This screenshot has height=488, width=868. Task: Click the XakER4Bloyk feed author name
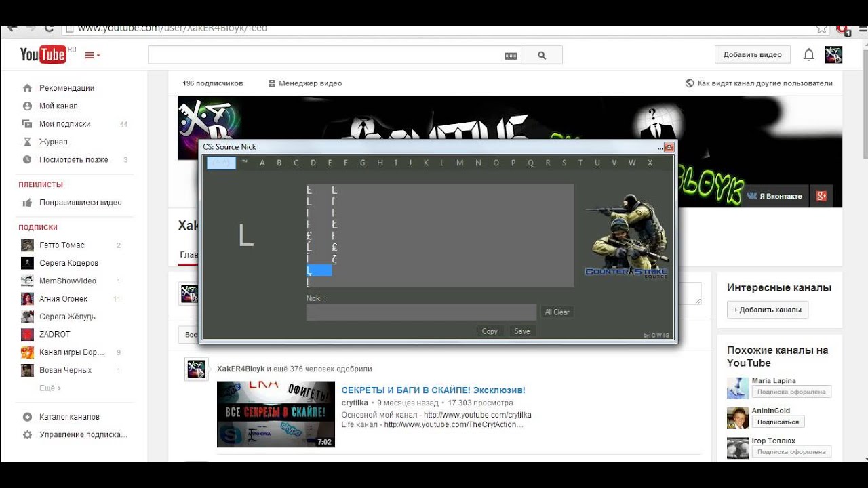[x=241, y=369]
